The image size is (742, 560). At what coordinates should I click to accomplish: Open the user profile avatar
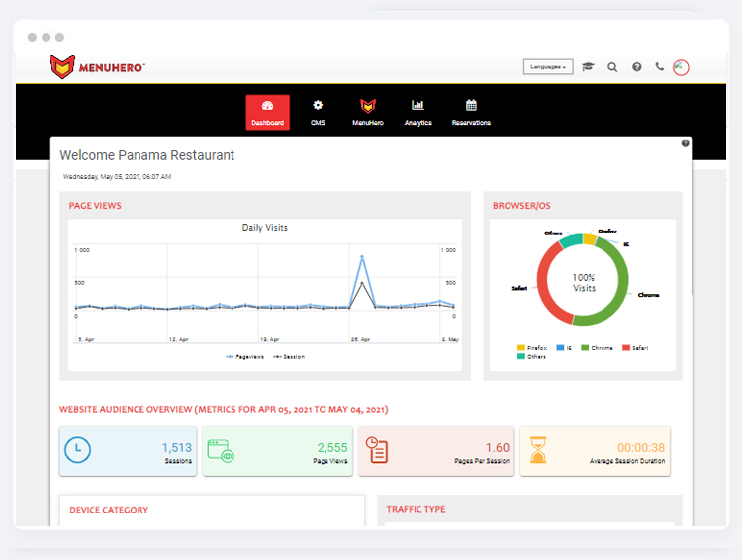(681, 67)
